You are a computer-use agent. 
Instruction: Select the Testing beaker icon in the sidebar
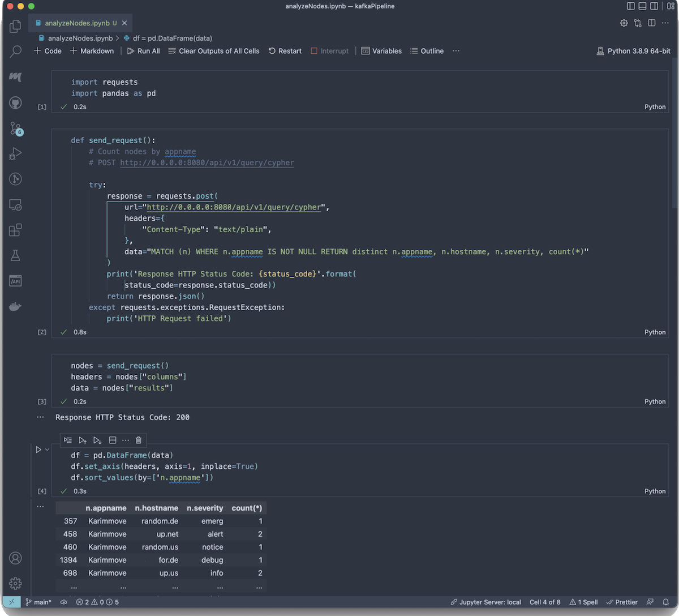15,256
